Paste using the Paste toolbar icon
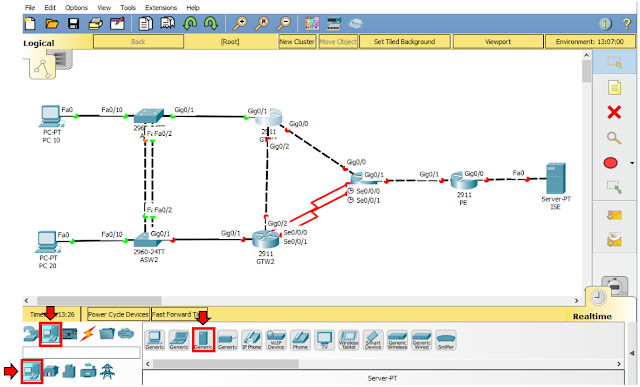The height and width of the screenshot is (387, 640). (x=167, y=24)
